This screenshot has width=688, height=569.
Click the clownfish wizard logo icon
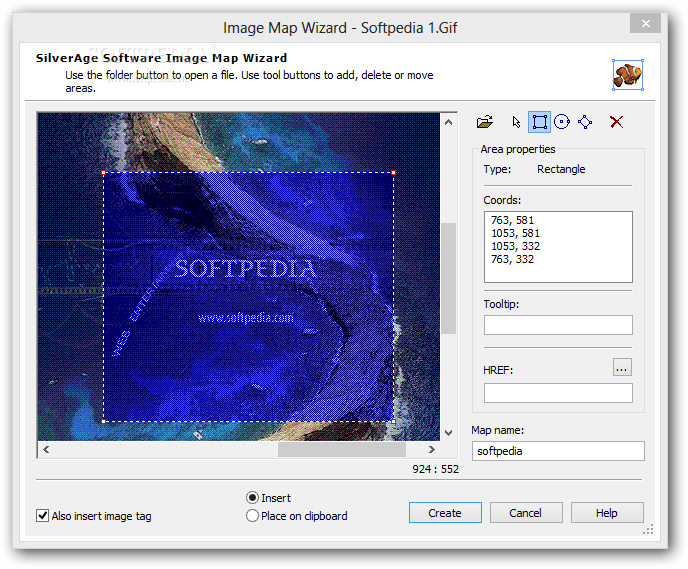coord(627,75)
